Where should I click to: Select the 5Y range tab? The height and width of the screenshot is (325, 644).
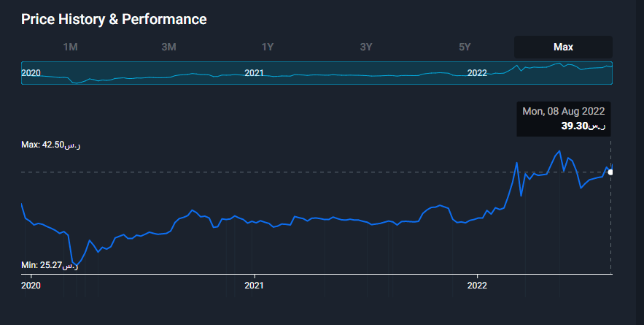pyautogui.click(x=465, y=47)
